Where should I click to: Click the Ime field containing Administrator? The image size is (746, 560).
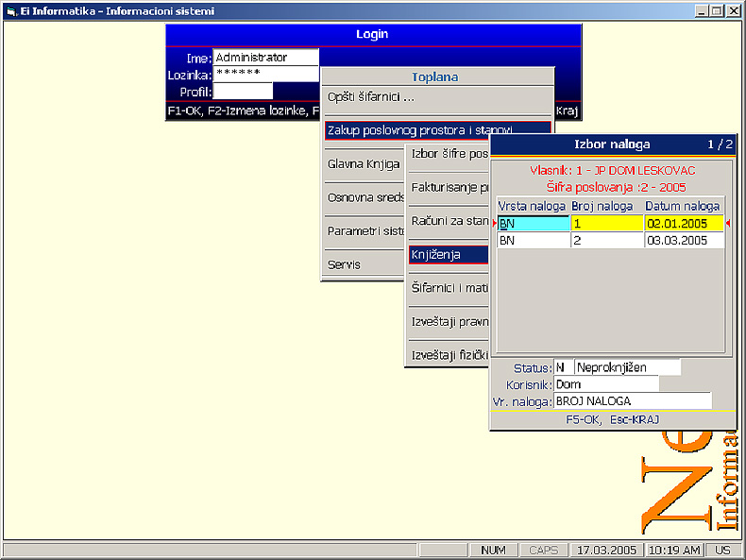265,58
